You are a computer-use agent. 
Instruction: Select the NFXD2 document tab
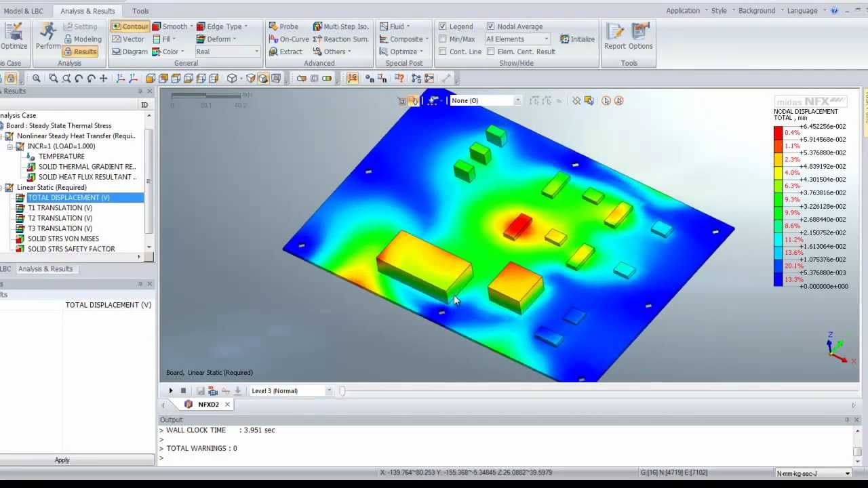[x=208, y=405]
